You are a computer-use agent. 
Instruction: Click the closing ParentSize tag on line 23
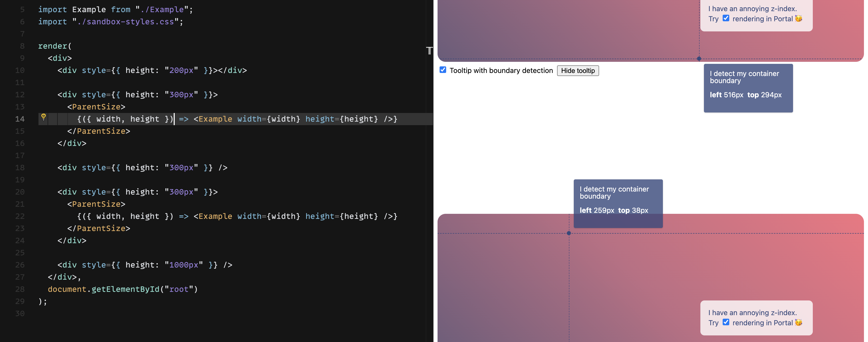click(98, 228)
